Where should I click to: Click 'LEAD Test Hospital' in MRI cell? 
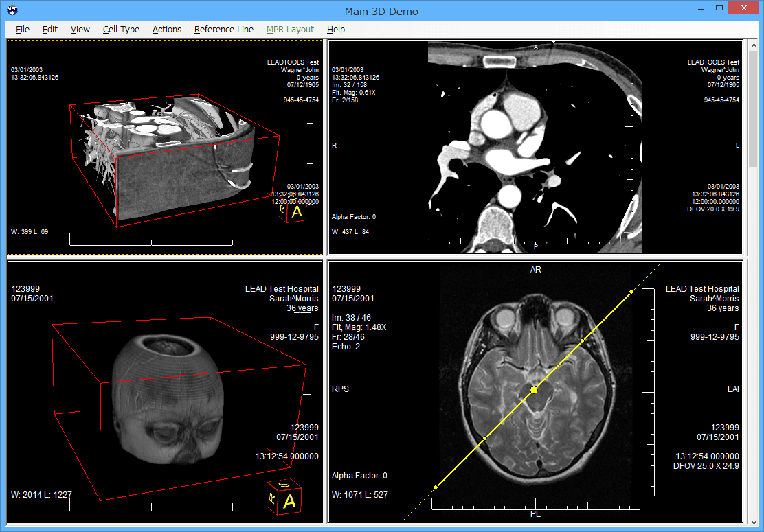pos(702,288)
